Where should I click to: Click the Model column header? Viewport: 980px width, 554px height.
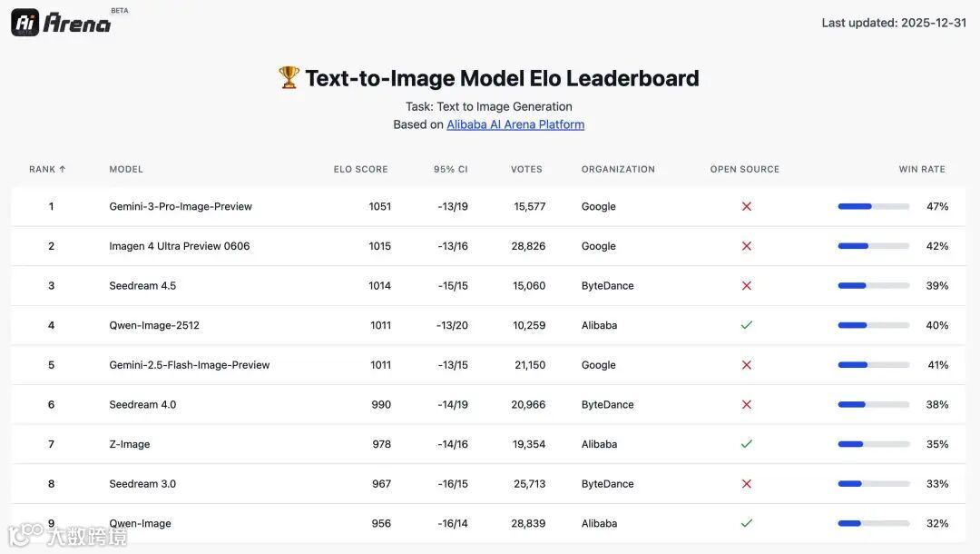click(126, 169)
